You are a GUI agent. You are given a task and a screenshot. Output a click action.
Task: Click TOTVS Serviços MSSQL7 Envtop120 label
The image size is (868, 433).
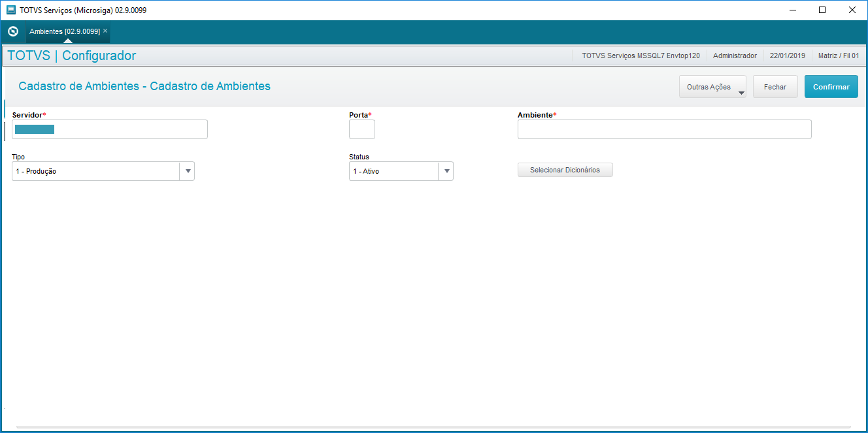(641, 56)
